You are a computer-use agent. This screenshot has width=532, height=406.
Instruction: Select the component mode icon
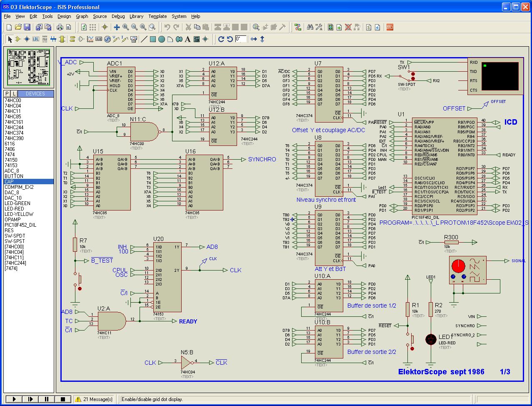[18, 39]
